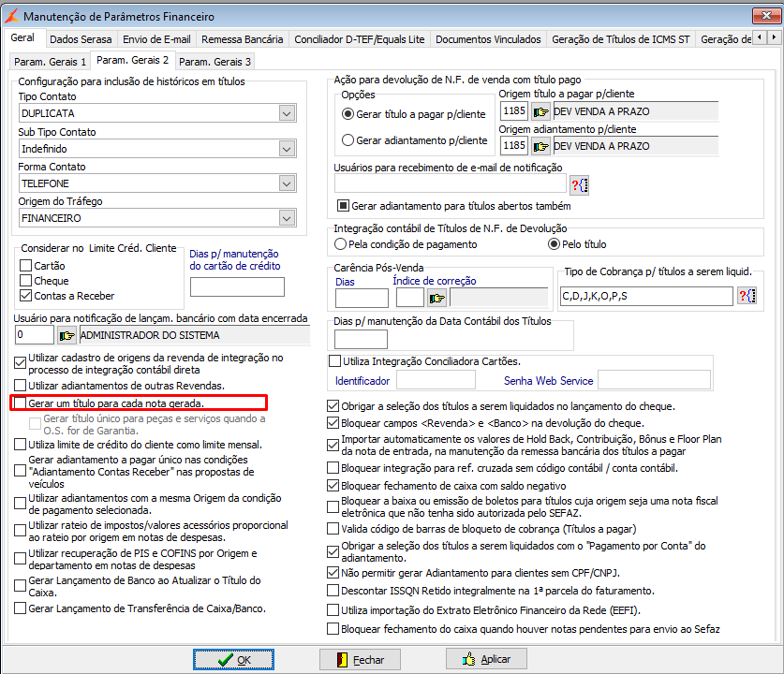Open lookup for Origem título a pagar p/cliente
This screenshot has height=674, width=784.
(x=540, y=111)
